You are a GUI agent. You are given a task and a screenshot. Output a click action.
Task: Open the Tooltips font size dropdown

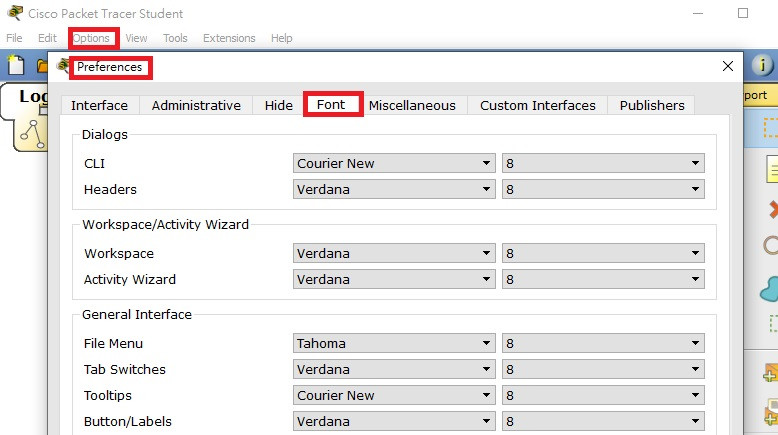(x=603, y=395)
